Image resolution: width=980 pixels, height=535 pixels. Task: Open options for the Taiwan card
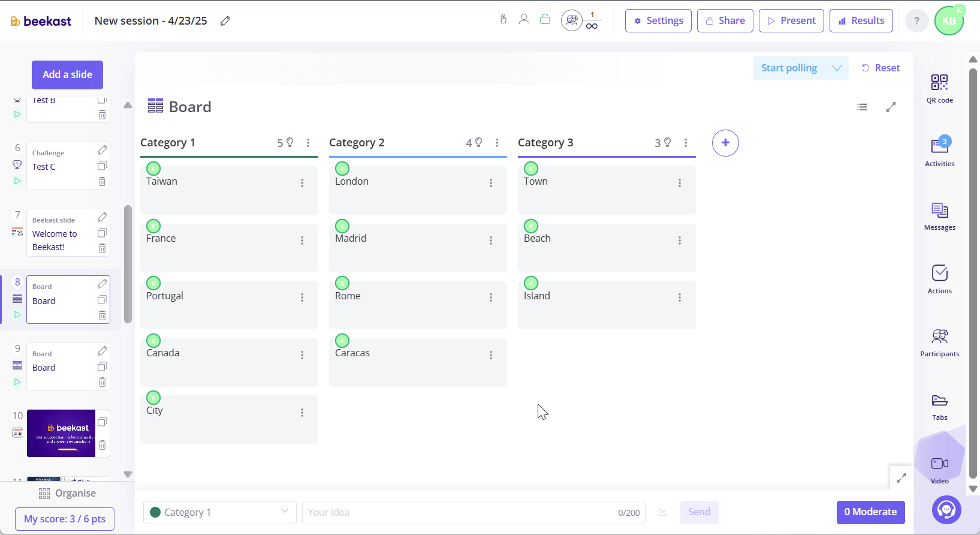pos(302,183)
